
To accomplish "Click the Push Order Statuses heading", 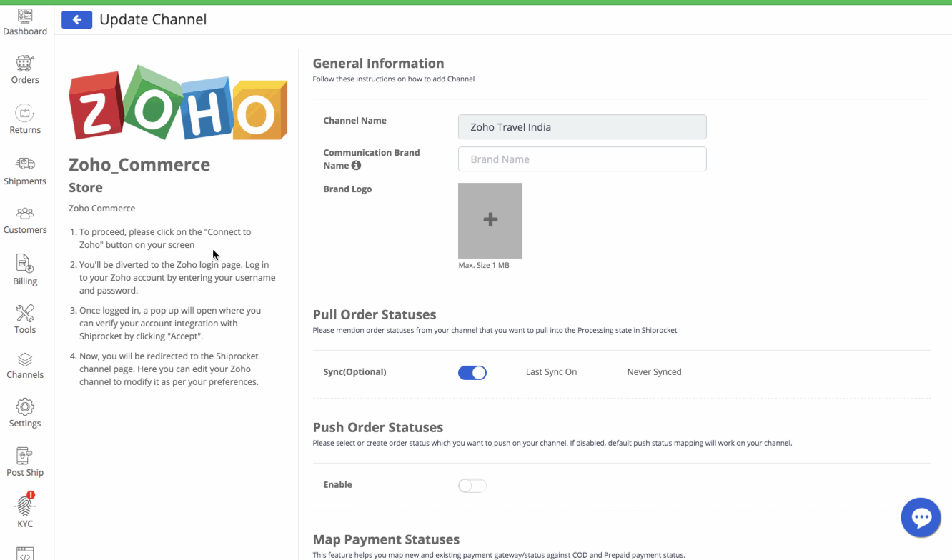I will tap(378, 428).
